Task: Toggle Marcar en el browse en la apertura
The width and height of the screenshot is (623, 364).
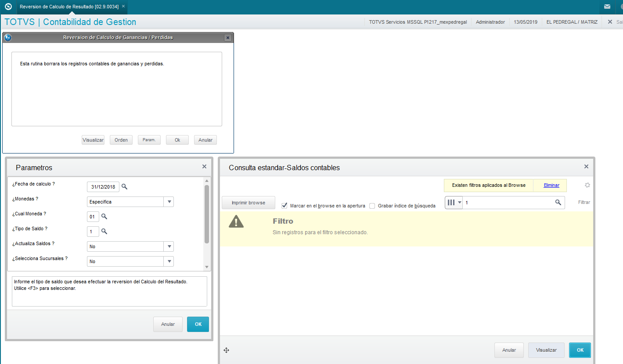Action: pos(284,205)
